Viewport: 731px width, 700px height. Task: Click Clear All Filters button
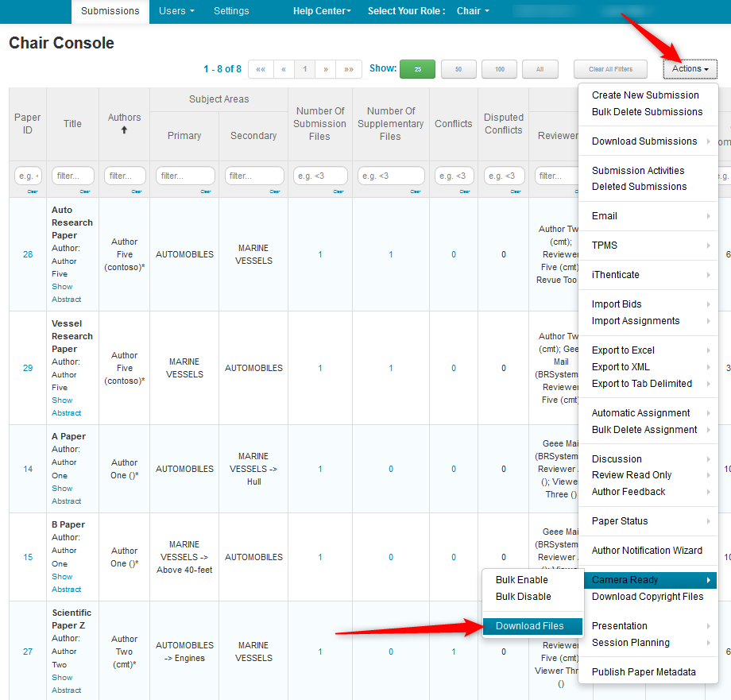pyautogui.click(x=610, y=69)
